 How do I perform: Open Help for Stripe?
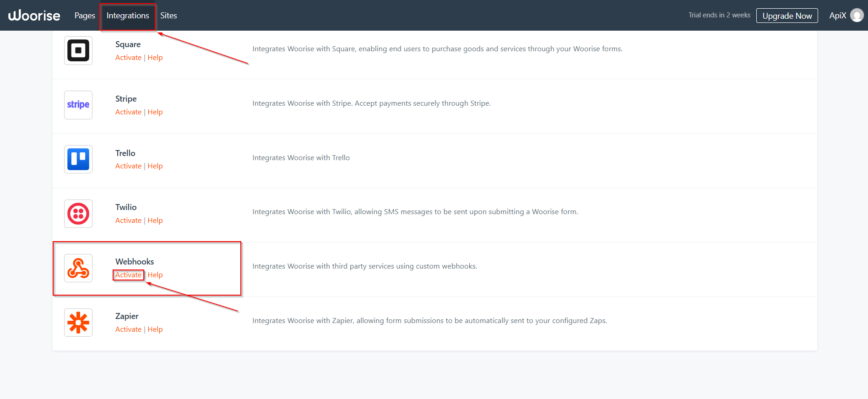(x=155, y=112)
